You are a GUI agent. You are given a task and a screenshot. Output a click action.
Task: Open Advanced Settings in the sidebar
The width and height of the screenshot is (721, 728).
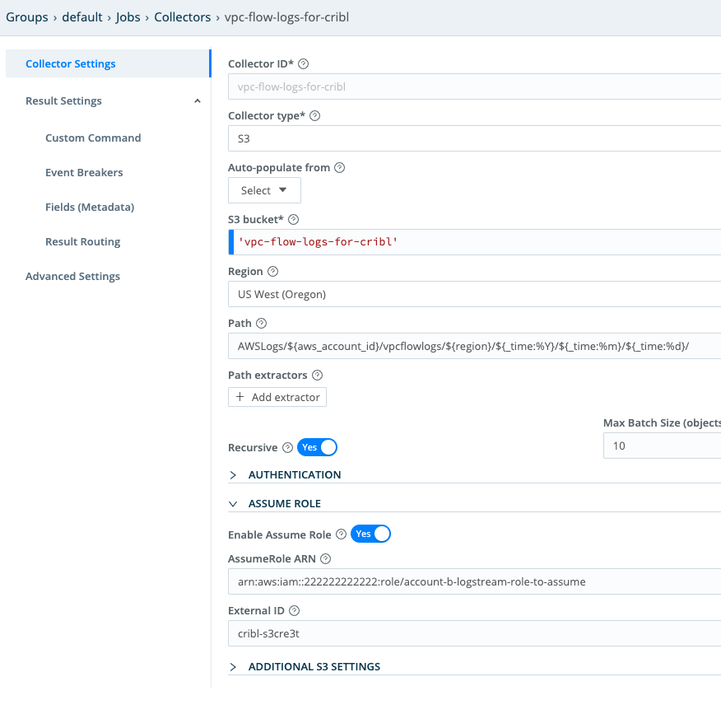pyautogui.click(x=72, y=276)
